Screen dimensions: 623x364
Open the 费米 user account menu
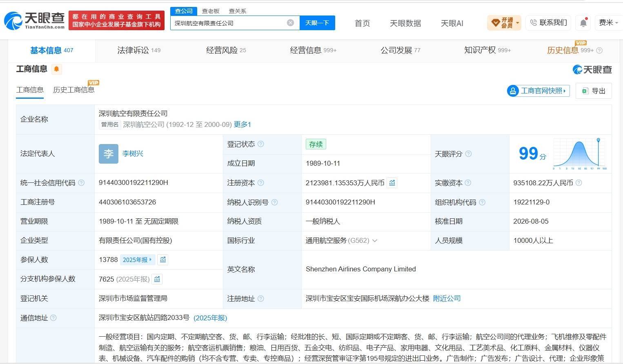[608, 23]
